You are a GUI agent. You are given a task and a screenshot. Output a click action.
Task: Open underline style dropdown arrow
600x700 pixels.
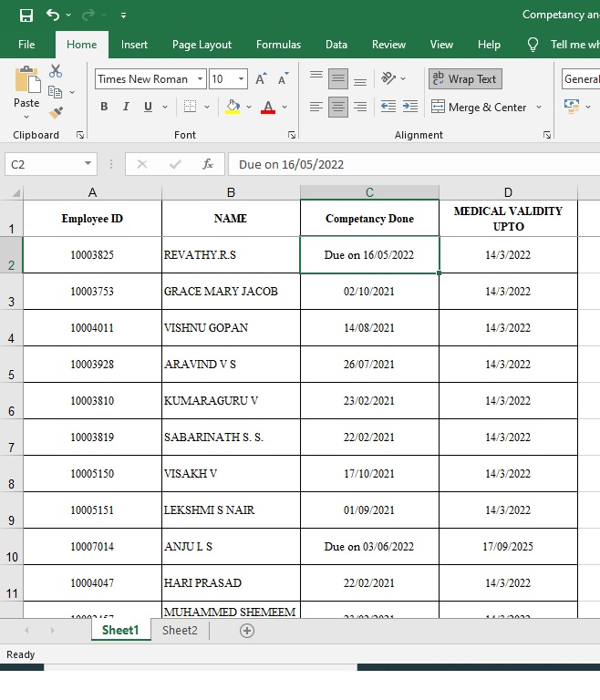165,107
